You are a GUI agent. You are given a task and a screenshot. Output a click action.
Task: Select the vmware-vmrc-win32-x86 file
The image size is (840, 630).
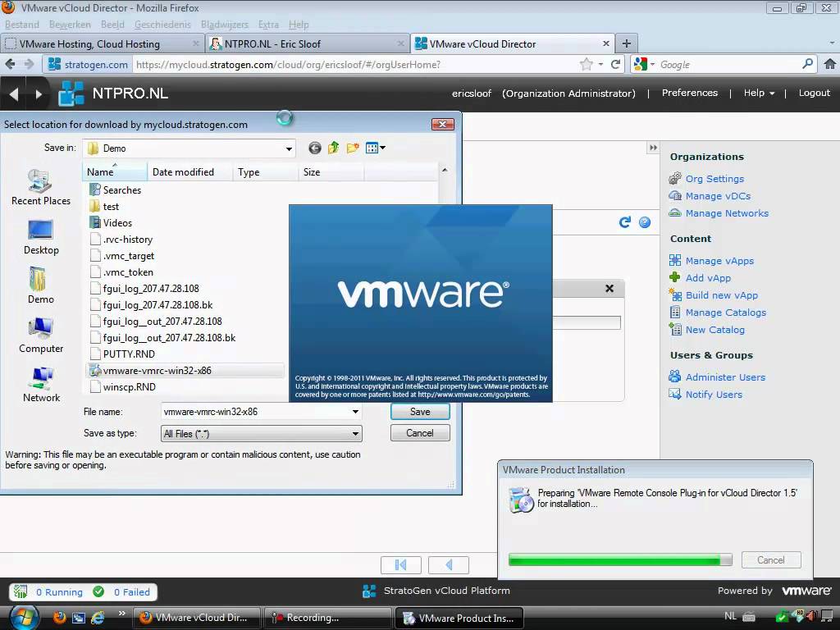click(185, 370)
